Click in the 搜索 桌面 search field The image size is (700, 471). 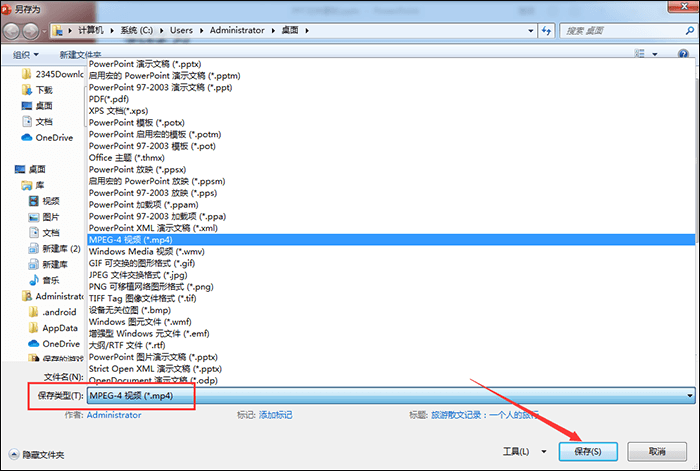[x=623, y=31]
